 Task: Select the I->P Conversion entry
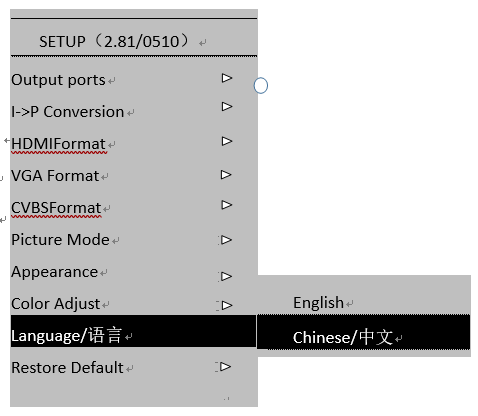pyautogui.click(x=68, y=112)
